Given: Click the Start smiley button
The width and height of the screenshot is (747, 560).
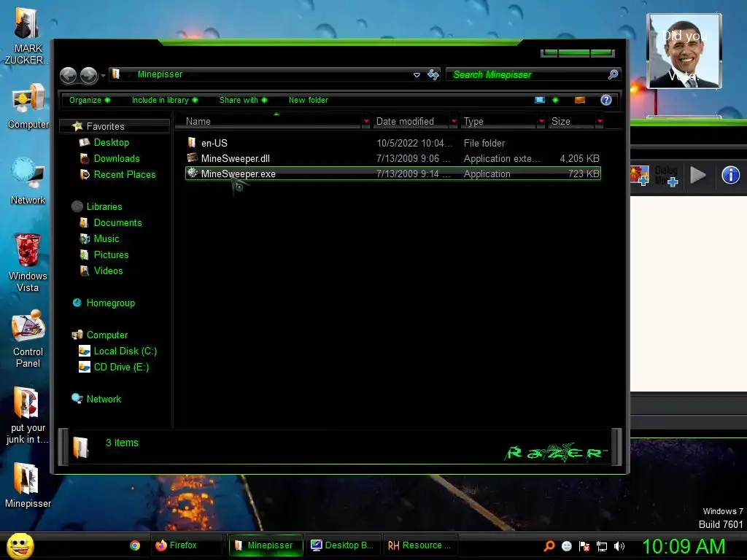Looking at the screenshot, I should [x=20, y=545].
